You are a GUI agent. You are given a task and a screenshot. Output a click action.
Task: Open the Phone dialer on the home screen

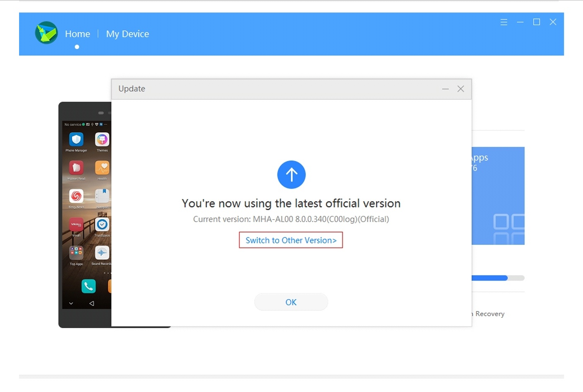pyautogui.click(x=88, y=286)
